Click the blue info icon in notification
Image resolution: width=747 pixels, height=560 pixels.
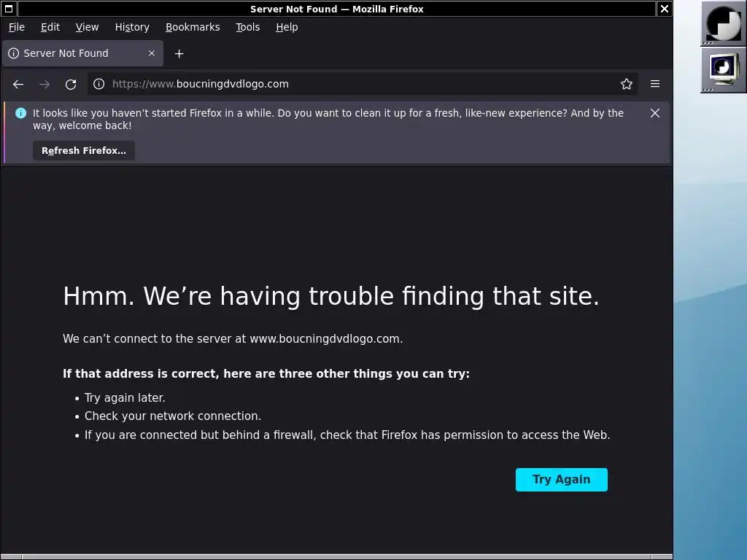[21, 113]
